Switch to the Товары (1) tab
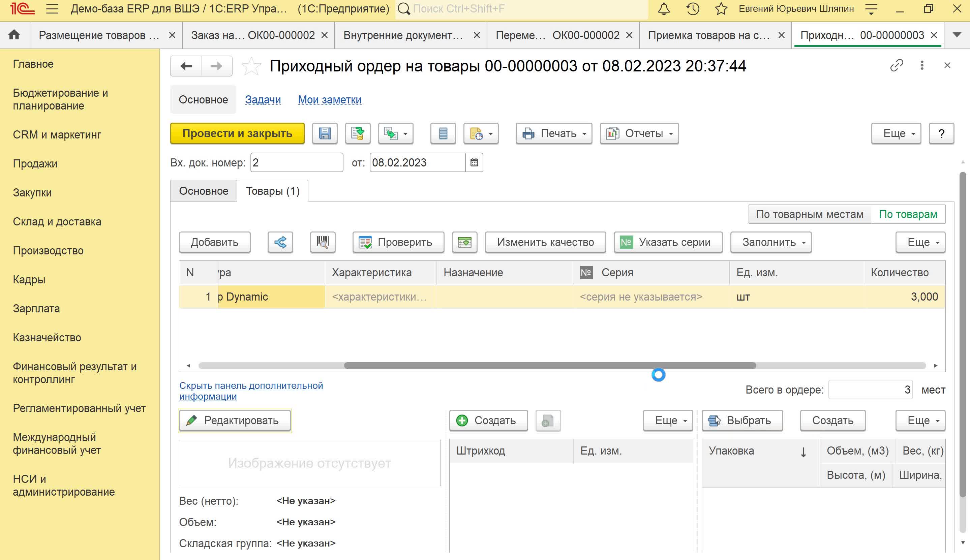The height and width of the screenshot is (560, 970). 273,191
